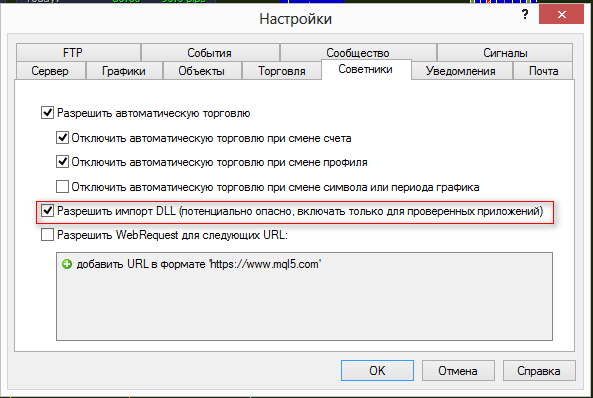The height and width of the screenshot is (398, 593).
Task: Open the Сервер tab
Action: 50,71
